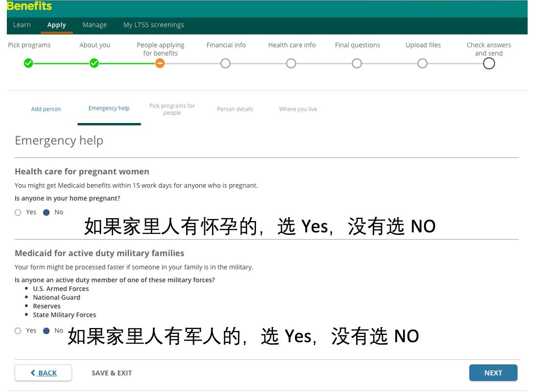This screenshot has height=392, width=533.
Task: Click the Reserves list item
Action: click(x=47, y=306)
